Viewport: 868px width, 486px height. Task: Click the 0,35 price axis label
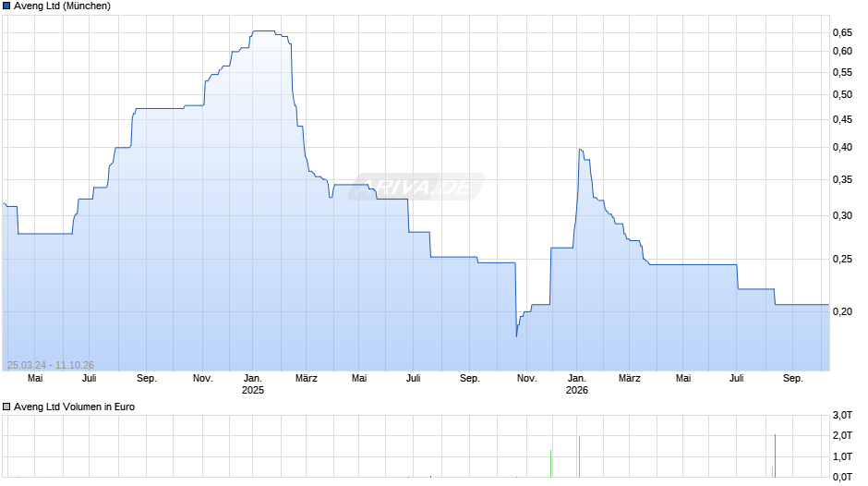842,179
